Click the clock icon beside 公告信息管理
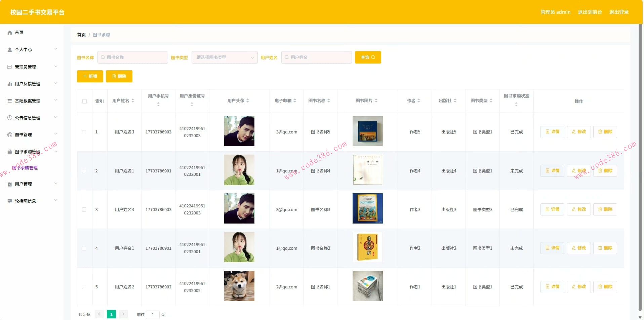 tap(10, 118)
